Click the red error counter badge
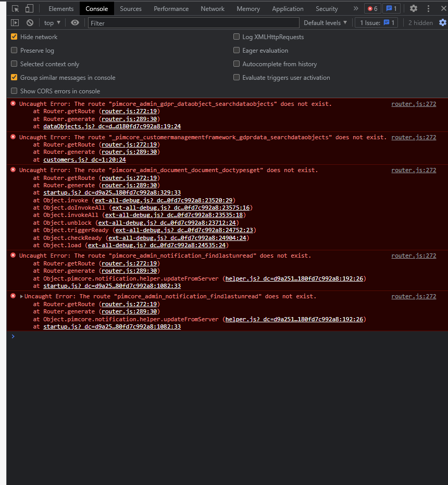Screen dimensions: 448x485 [372, 8]
